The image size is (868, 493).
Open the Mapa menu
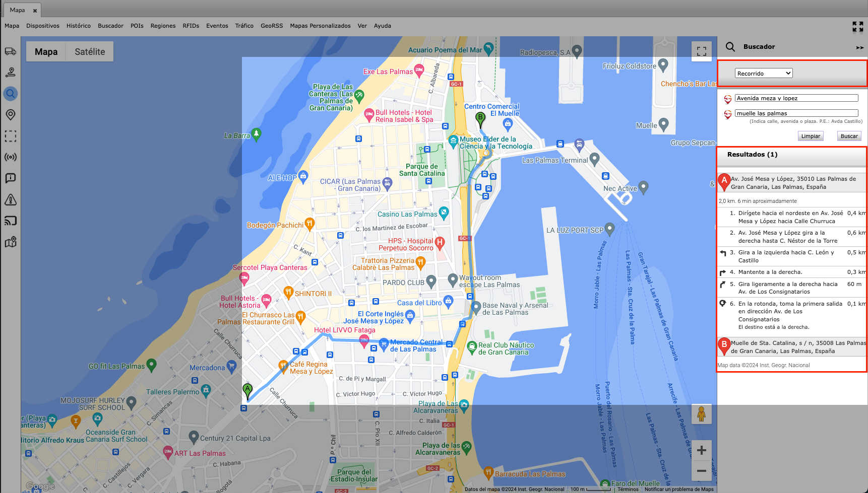pyautogui.click(x=12, y=26)
